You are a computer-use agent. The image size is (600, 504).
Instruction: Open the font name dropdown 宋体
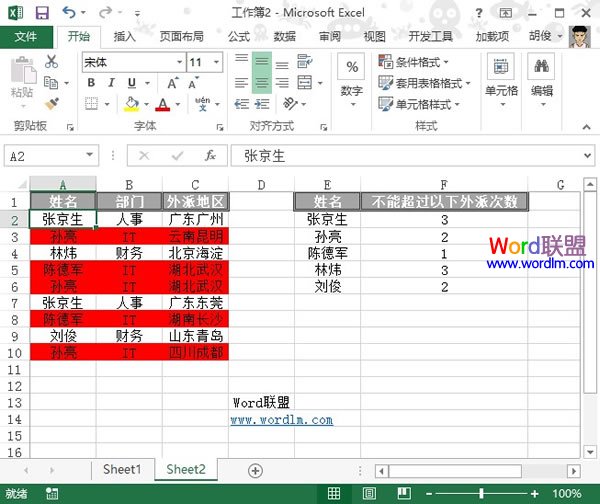[179, 62]
